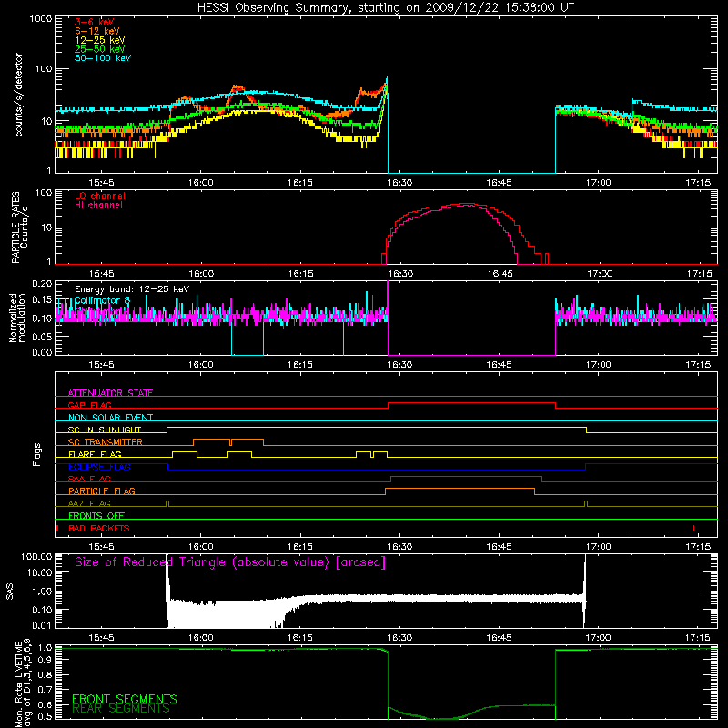Click the 0.05 tick on modulation axis

tap(42, 336)
